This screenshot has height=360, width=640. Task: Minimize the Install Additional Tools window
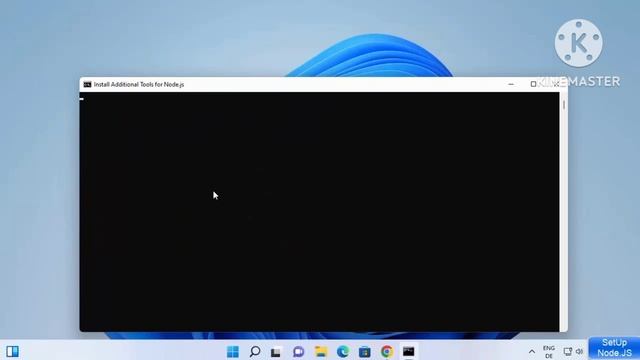pos(511,84)
